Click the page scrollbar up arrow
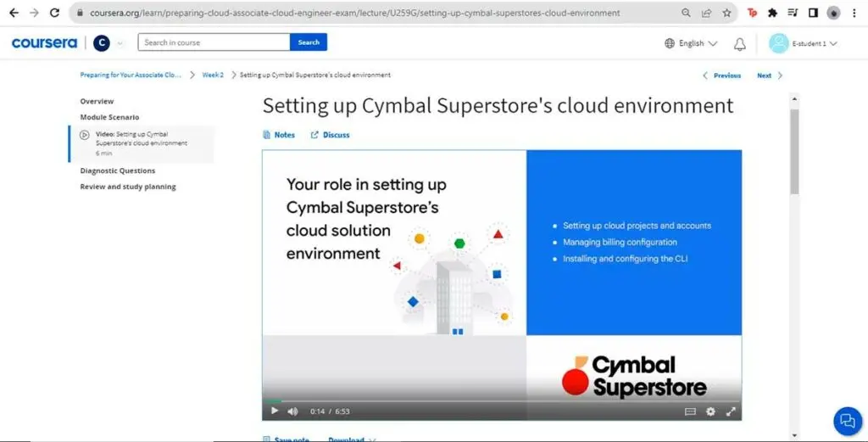This screenshot has height=442, width=868. pos(795,99)
